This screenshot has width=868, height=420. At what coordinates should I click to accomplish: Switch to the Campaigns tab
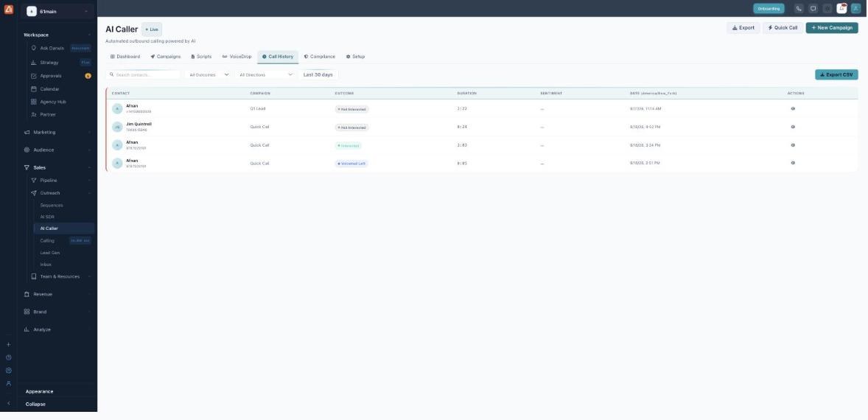[166, 57]
